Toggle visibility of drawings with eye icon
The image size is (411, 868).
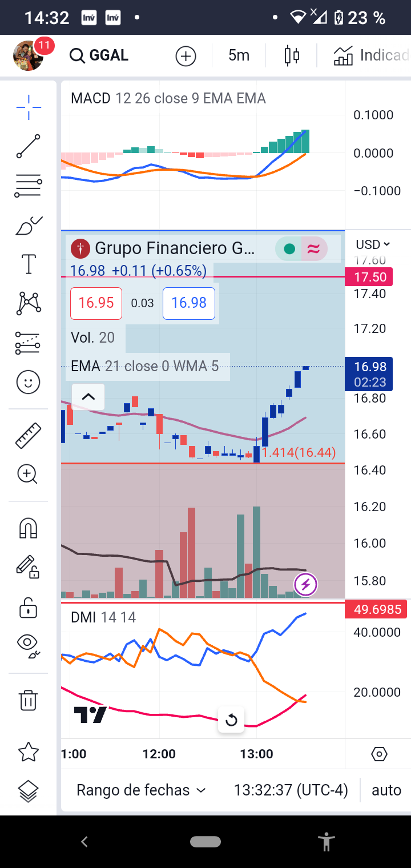click(x=28, y=645)
